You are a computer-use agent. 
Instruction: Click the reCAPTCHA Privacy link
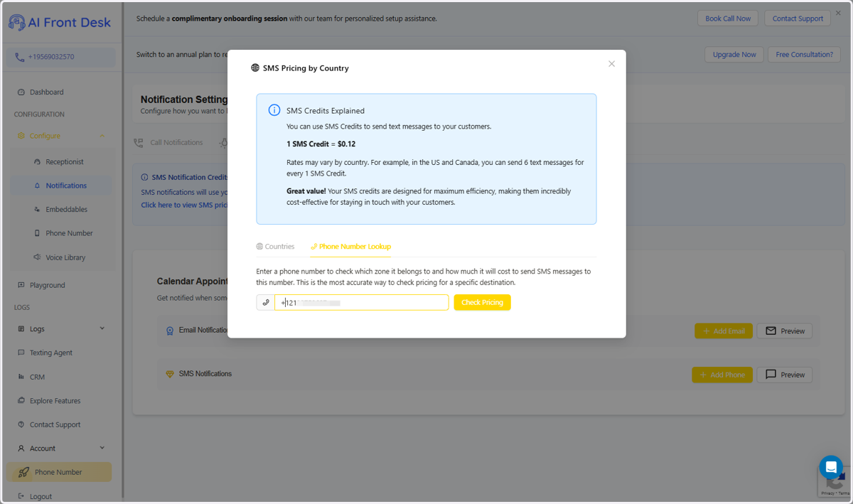[x=829, y=493]
